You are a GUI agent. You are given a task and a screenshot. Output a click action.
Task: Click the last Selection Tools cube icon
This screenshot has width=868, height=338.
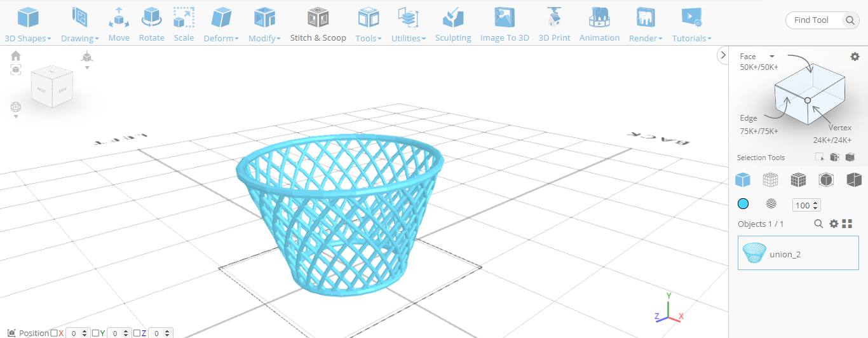(x=850, y=158)
